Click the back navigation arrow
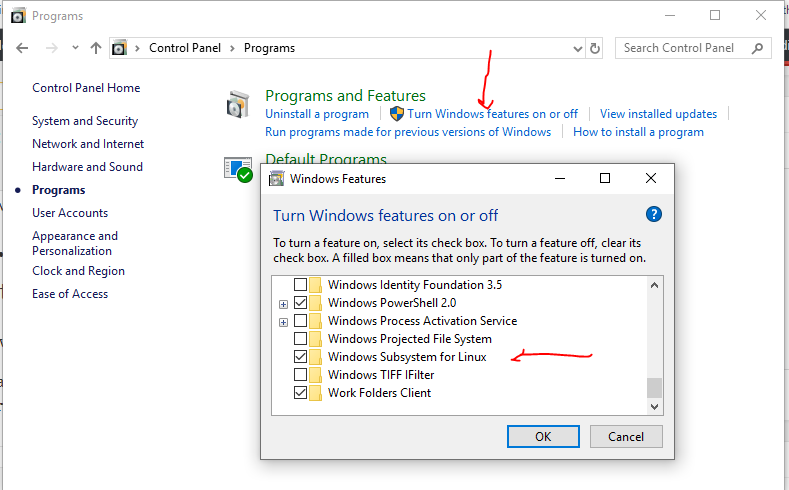This screenshot has height=490, width=789. 23,48
